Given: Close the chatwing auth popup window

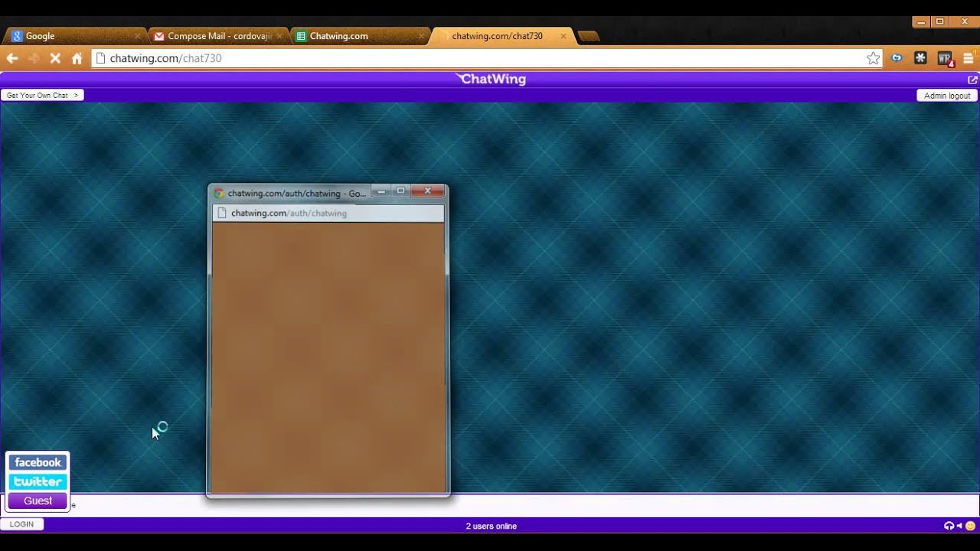Looking at the screenshot, I should [428, 191].
